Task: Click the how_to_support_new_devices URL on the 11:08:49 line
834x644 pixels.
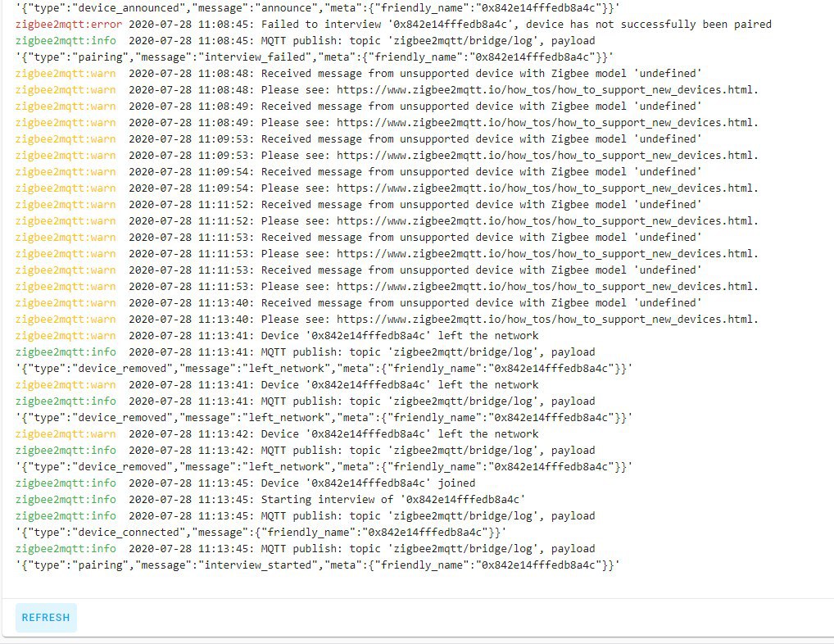Action: (x=547, y=123)
